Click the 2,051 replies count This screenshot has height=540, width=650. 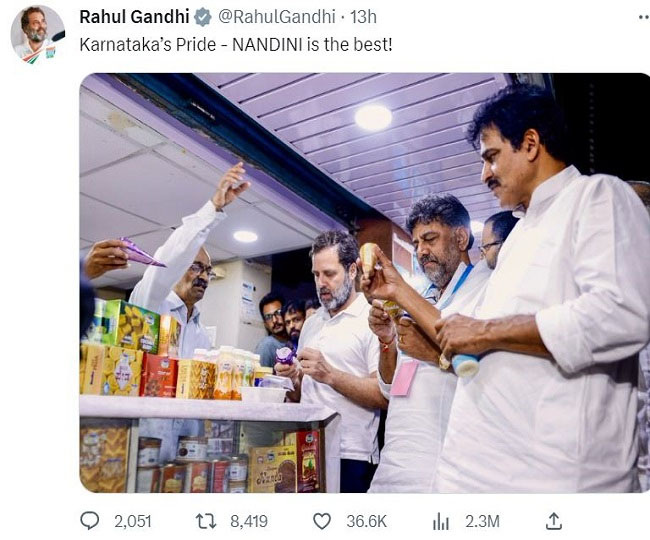pyautogui.click(x=133, y=521)
